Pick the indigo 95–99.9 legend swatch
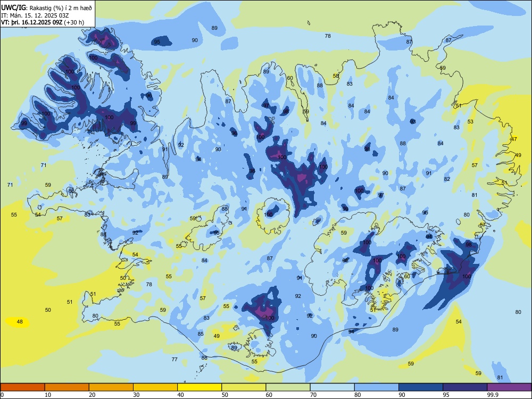532x399 pixels. [465, 387]
